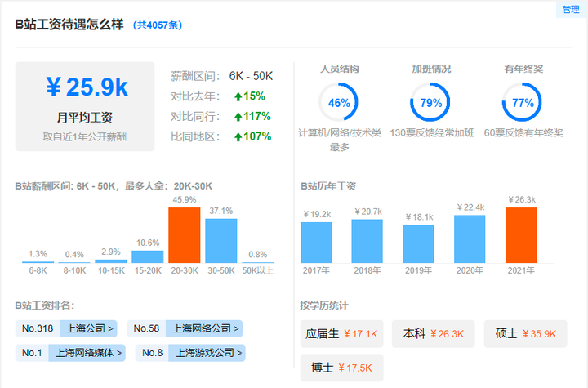Image resolution: width=588 pixels, height=388 pixels.
Task: Click the 60票反馈有年终奖 text
Action: click(523, 133)
